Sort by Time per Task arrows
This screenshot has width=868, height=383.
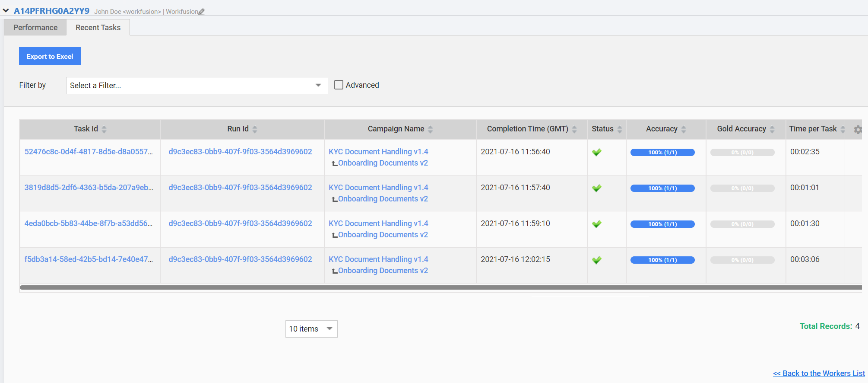tap(843, 129)
